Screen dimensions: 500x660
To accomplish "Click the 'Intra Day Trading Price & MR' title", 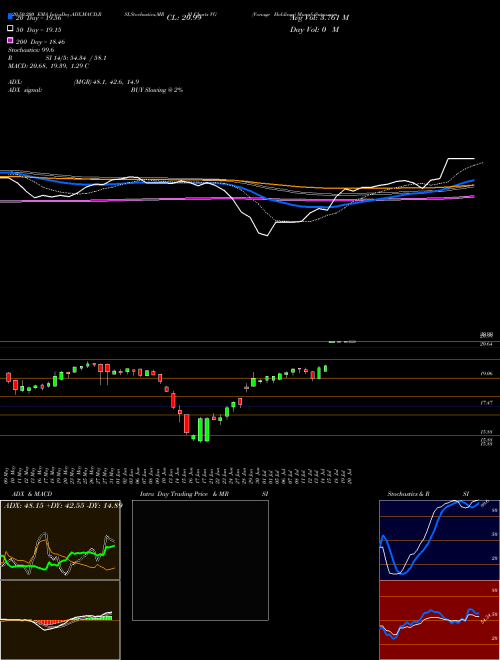I will (x=184, y=494).
